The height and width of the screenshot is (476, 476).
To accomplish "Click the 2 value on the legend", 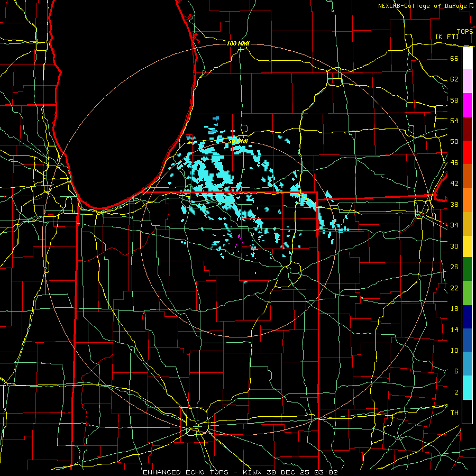I will tap(456, 392).
